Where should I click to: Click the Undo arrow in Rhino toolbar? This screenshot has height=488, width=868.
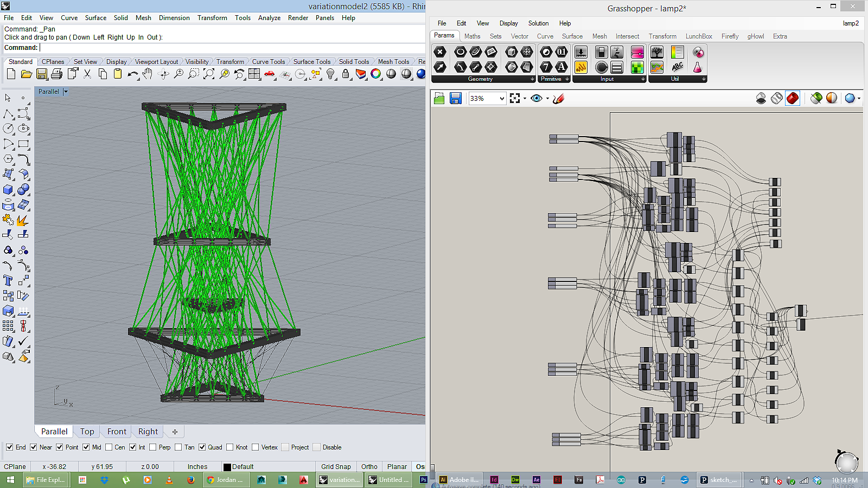(132, 74)
